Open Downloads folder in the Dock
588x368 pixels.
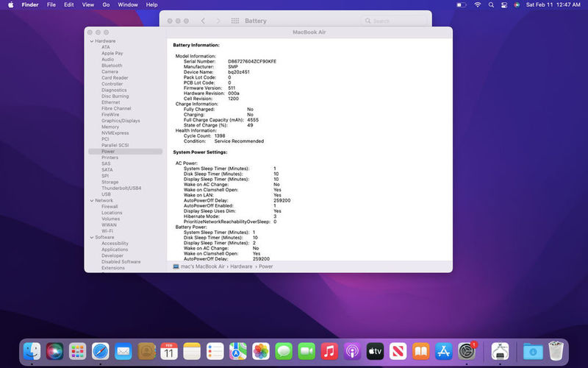click(x=533, y=352)
